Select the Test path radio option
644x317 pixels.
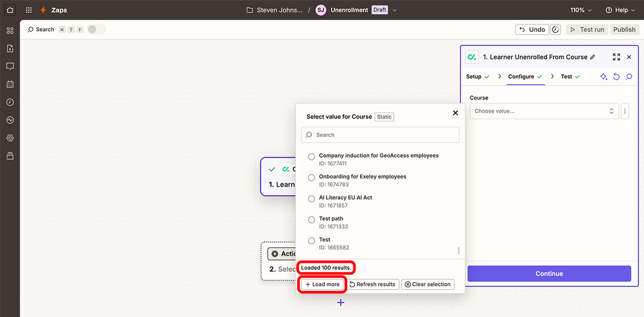pos(311,220)
